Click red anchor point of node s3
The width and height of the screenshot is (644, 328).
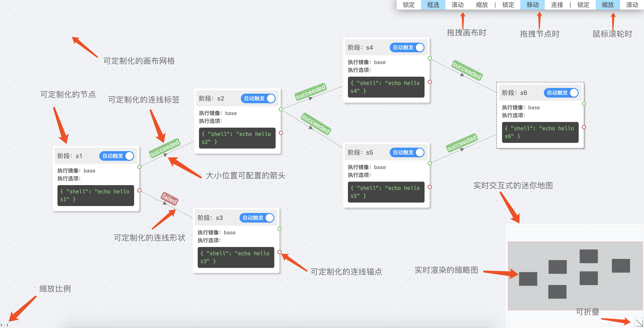tap(280, 252)
